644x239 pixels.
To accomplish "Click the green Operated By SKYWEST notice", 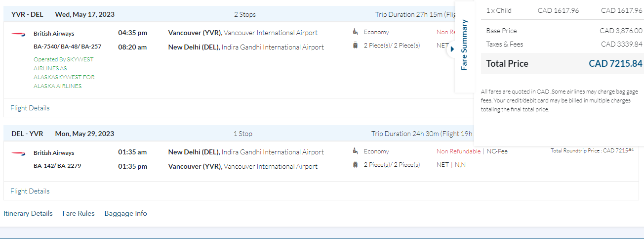I will (x=64, y=73).
